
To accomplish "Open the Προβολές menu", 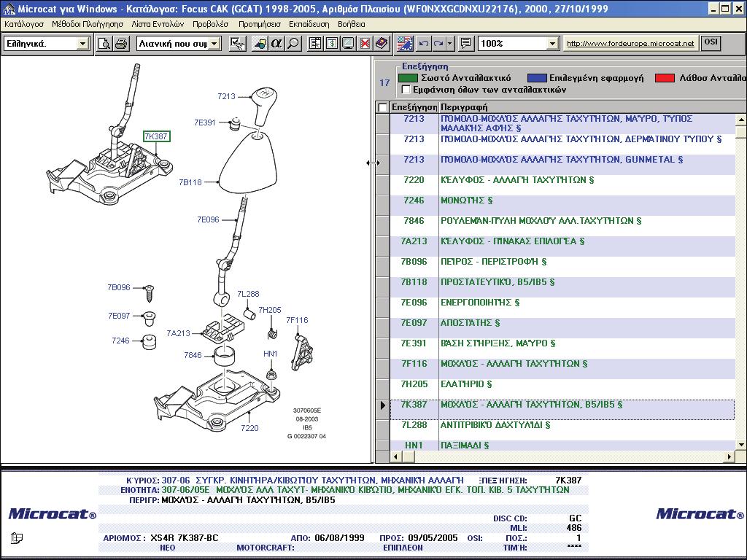I will [x=211, y=24].
